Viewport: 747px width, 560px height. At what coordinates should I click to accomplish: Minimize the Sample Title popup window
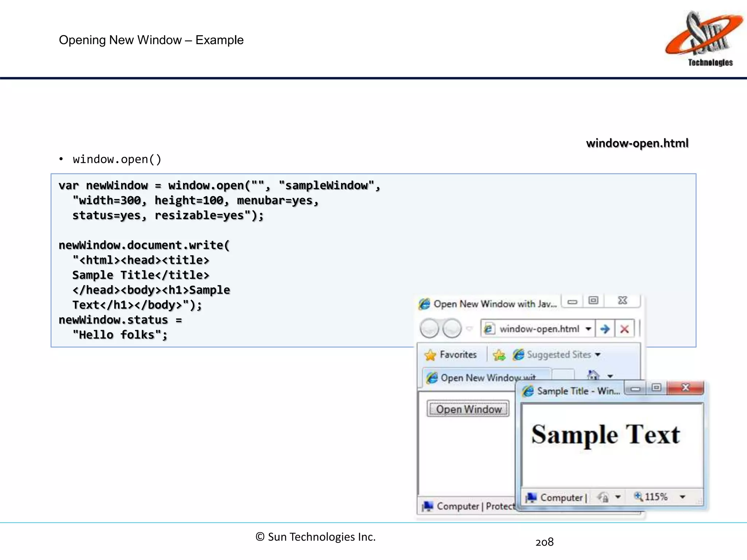(635, 389)
